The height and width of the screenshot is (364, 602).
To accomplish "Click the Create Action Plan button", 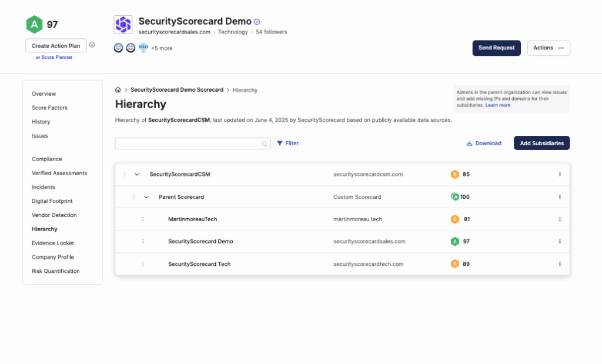I will (x=56, y=46).
